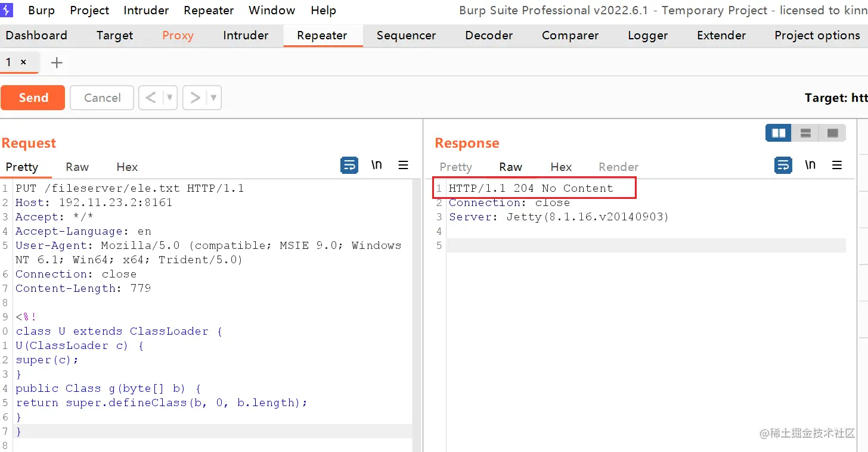Open the Repeater menu in the menu bar
The height and width of the screenshot is (452, 868).
[209, 10]
